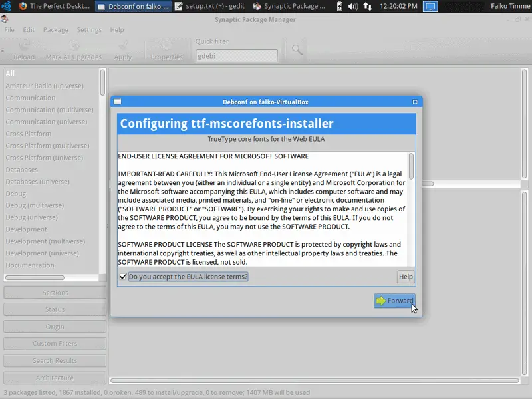The image size is (532, 399).
Task: Click the Mark All Upgrades toolbar icon
Action: (74, 49)
